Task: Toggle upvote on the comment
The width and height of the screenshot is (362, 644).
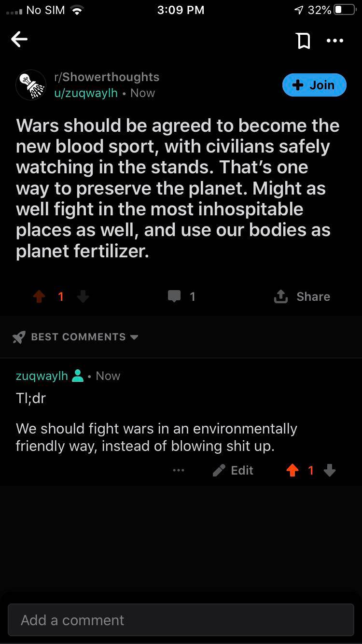Action: click(x=292, y=470)
